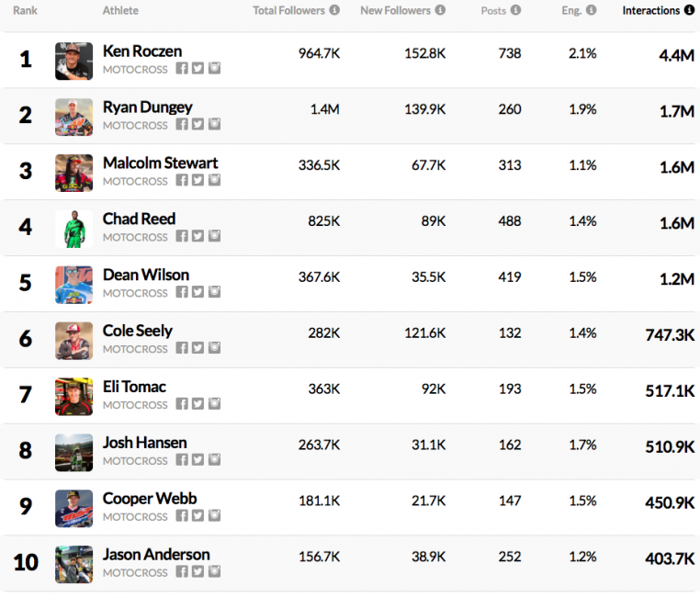
Task: Click Chad Reed's Facebook icon
Action: 182,237
